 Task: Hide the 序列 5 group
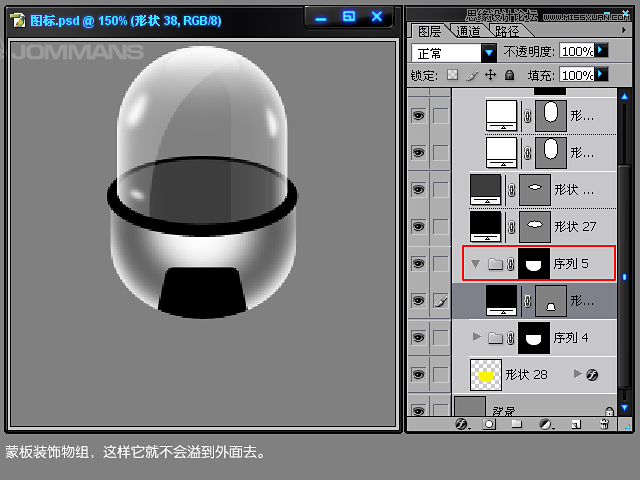418,264
